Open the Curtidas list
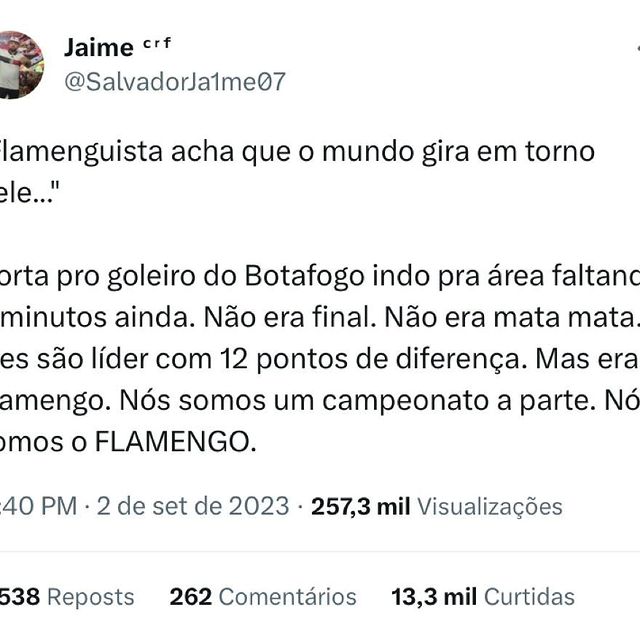Image resolution: width=640 pixels, height=640 pixels. pos(529,597)
